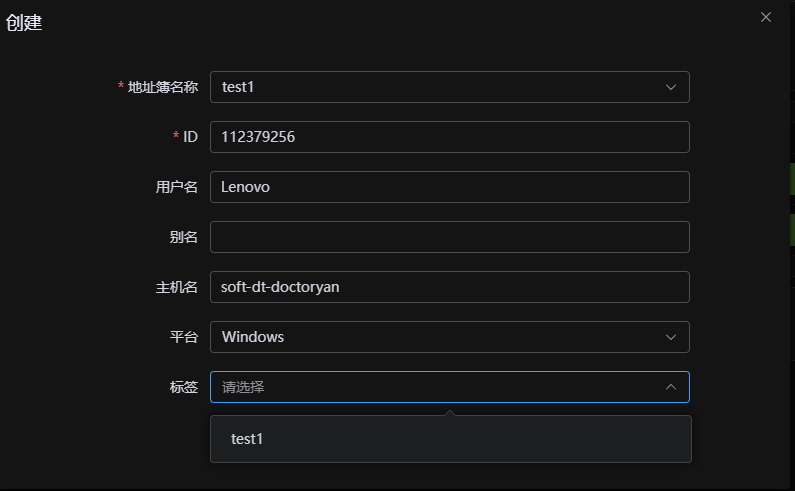Focus the ID field containing 112379256
Viewport: 795px width, 491px height.
click(x=450, y=137)
